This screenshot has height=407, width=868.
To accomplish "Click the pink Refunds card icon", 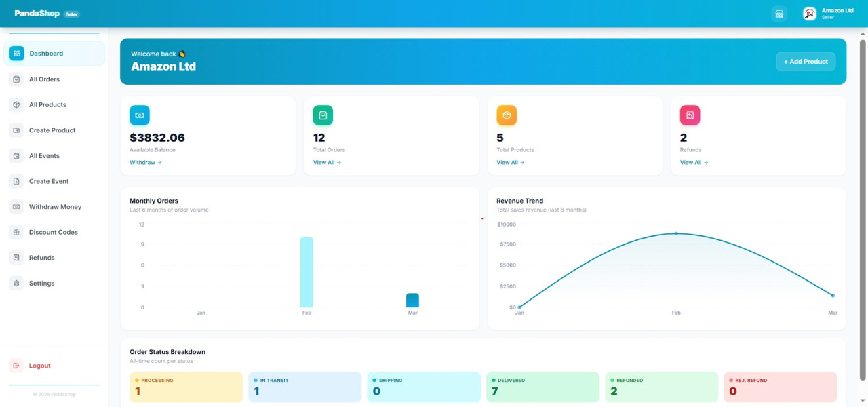I will (x=690, y=115).
